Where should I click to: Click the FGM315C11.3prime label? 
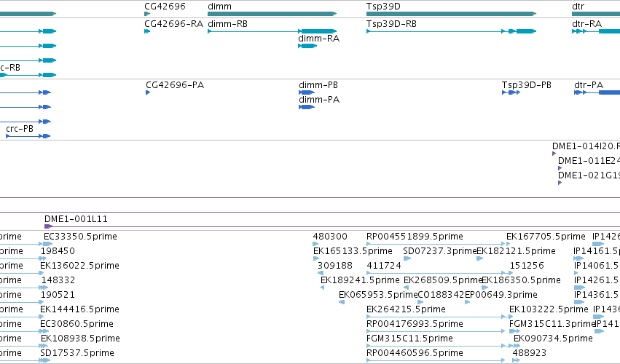[552, 324]
